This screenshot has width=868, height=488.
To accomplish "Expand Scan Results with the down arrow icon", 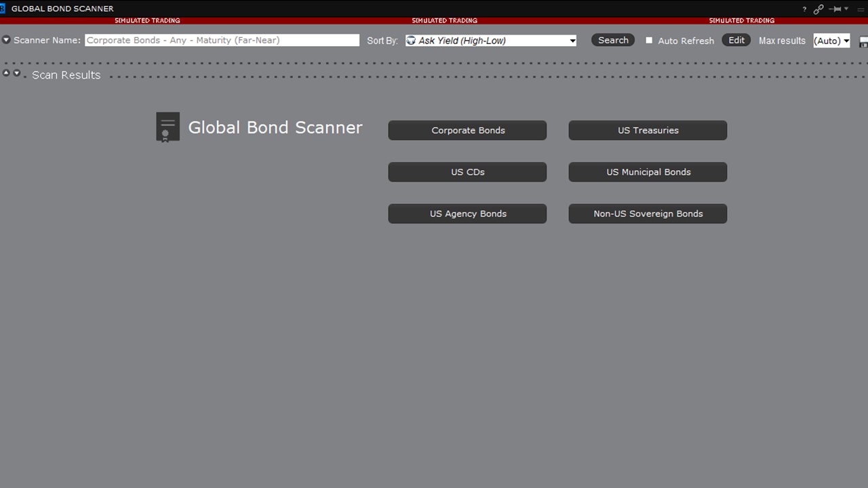I will point(16,73).
